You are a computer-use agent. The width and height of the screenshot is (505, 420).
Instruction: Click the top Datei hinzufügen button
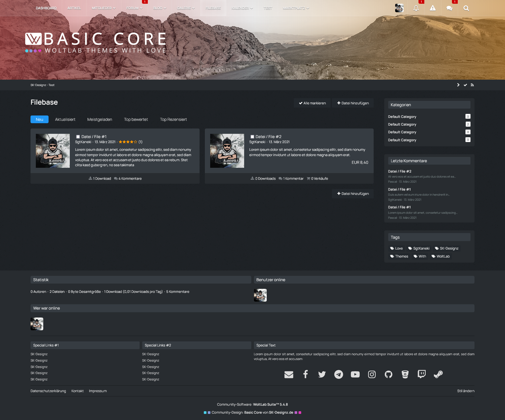353,103
